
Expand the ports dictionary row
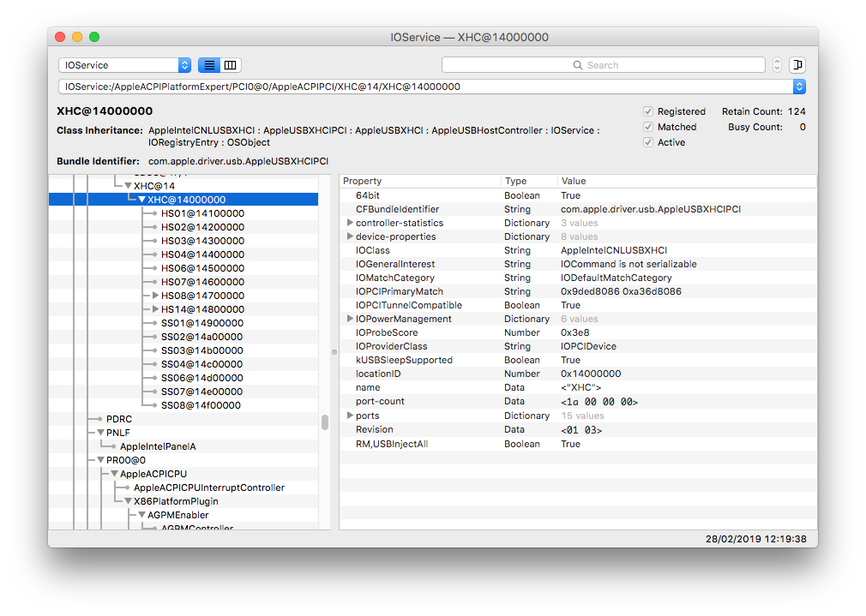350,415
